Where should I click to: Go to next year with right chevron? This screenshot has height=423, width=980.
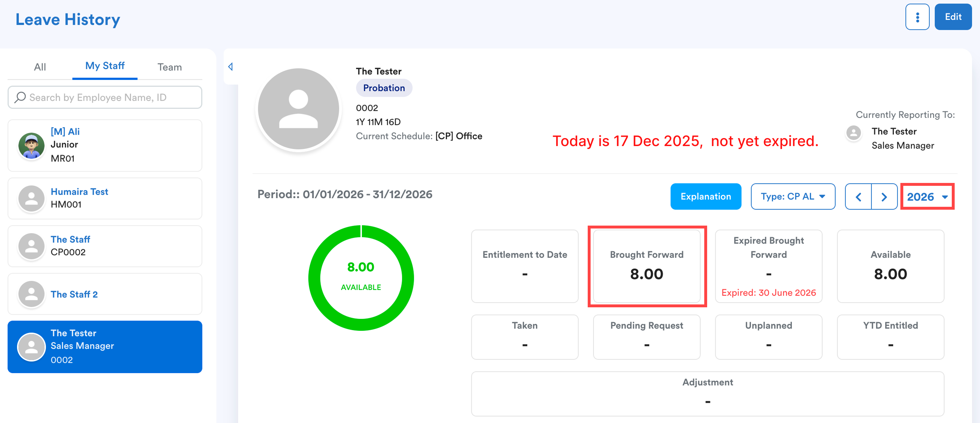[x=884, y=196]
